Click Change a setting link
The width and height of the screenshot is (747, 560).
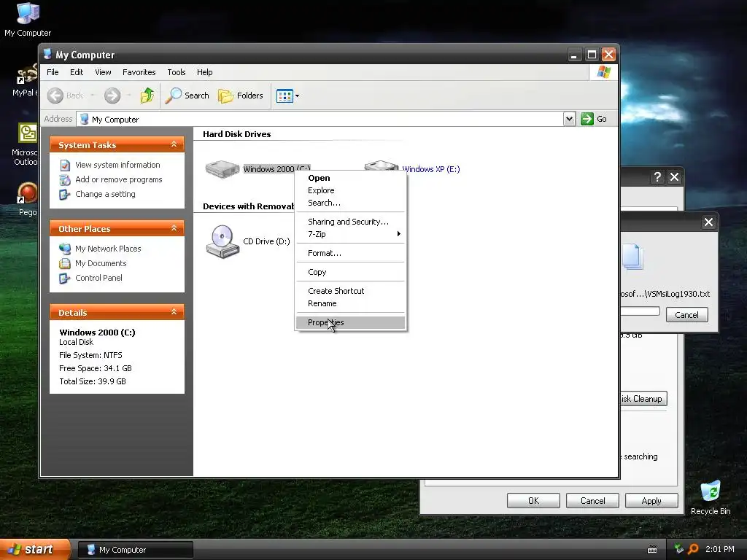coord(105,194)
